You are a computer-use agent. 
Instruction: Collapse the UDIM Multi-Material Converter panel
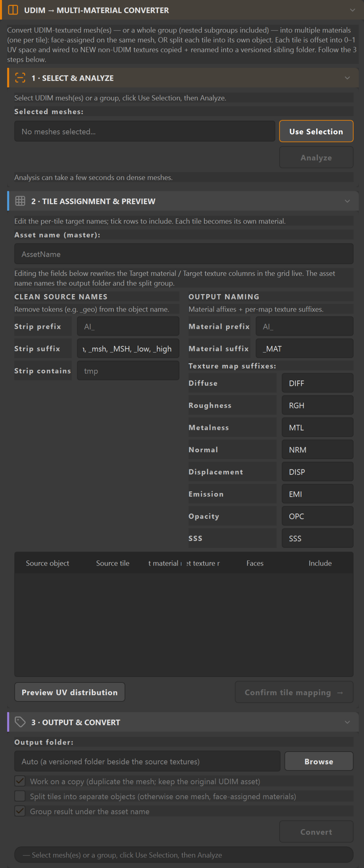tap(352, 10)
